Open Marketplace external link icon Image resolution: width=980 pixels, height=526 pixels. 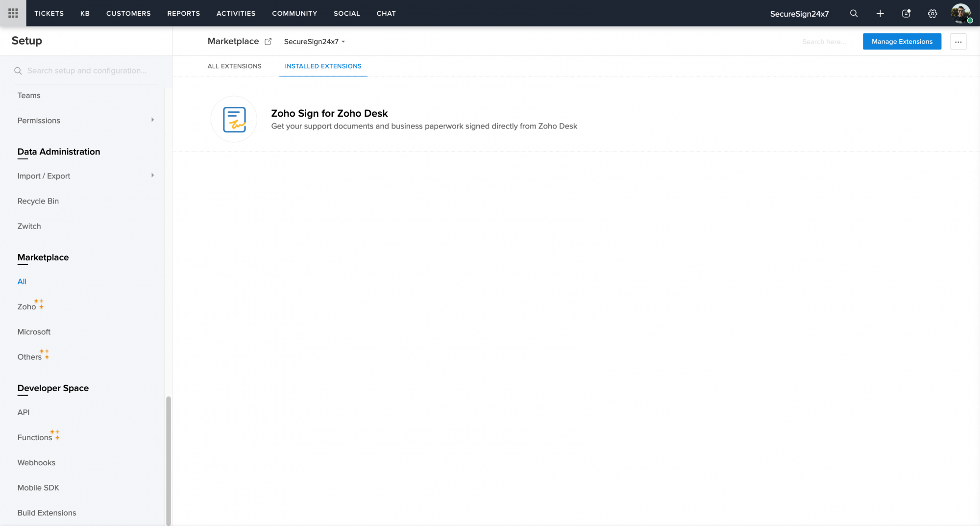pos(268,42)
